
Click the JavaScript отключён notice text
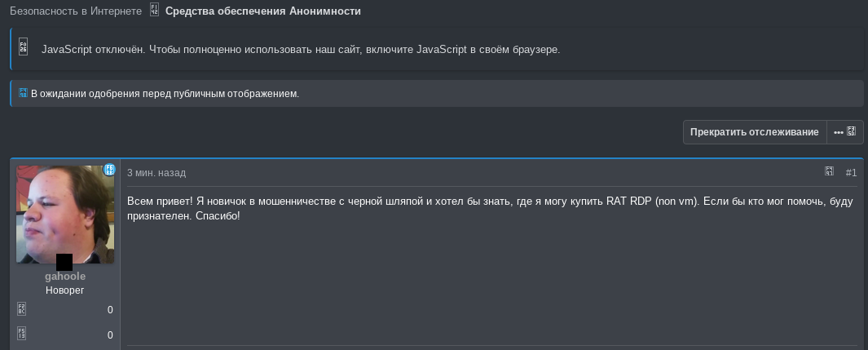[301, 49]
